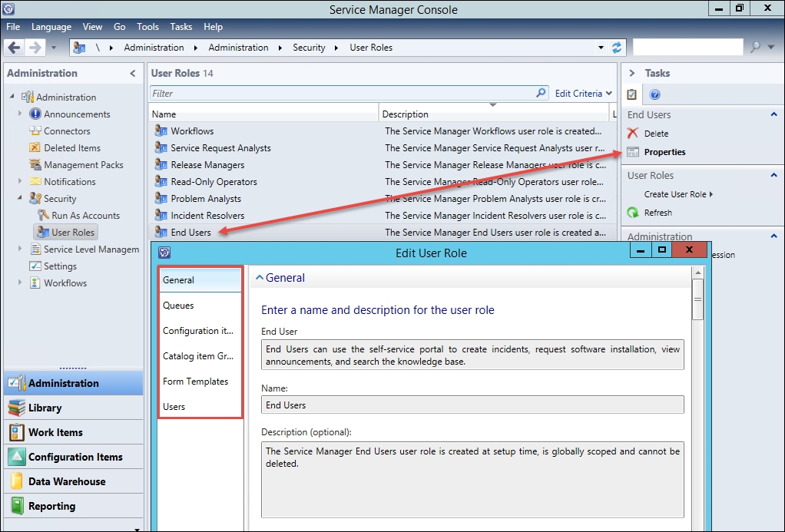This screenshot has width=785, height=532.
Task: Open the View menu
Action: pyautogui.click(x=92, y=27)
